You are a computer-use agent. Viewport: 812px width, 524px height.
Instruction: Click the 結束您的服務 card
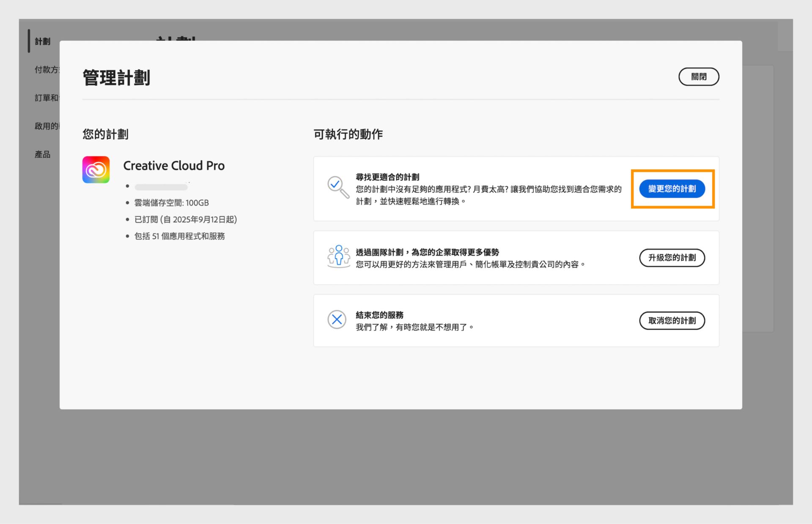486,320
